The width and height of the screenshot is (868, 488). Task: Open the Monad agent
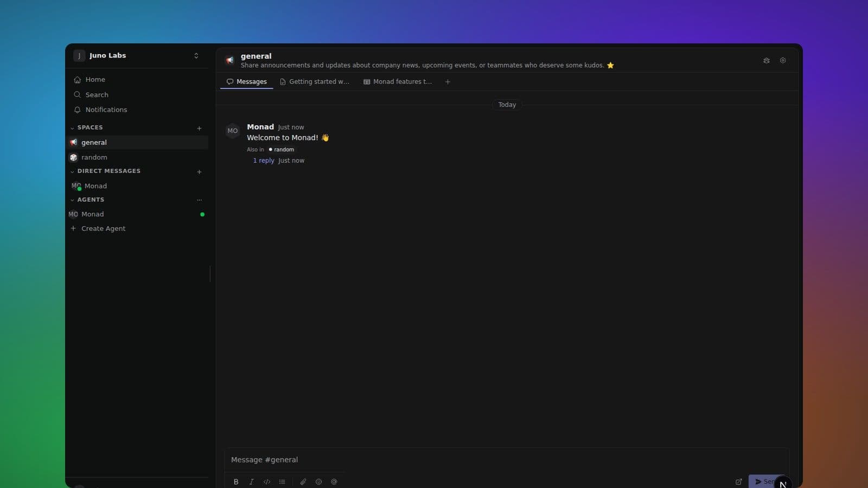coord(138,214)
